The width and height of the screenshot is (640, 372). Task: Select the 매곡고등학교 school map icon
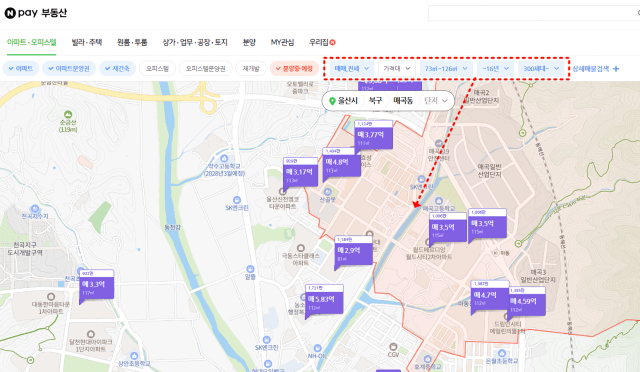[x=439, y=200]
